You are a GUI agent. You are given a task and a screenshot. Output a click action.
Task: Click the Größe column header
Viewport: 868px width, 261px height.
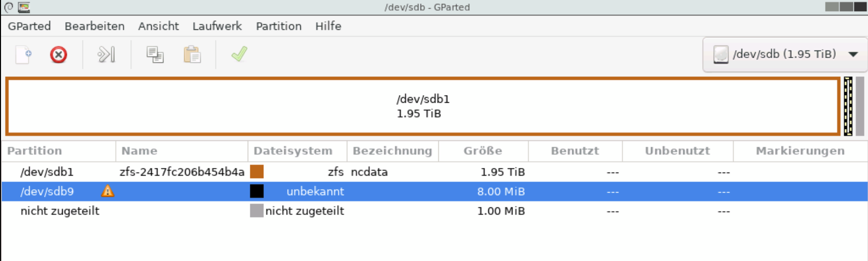coord(483,151)
